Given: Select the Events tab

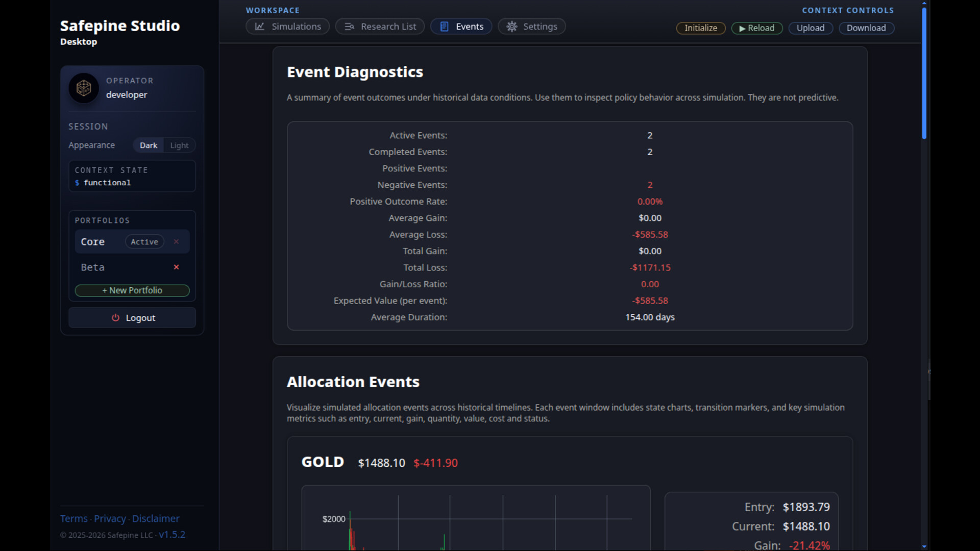Looking at the screenshot, I should pyautogui.click(x=461, y=27).
